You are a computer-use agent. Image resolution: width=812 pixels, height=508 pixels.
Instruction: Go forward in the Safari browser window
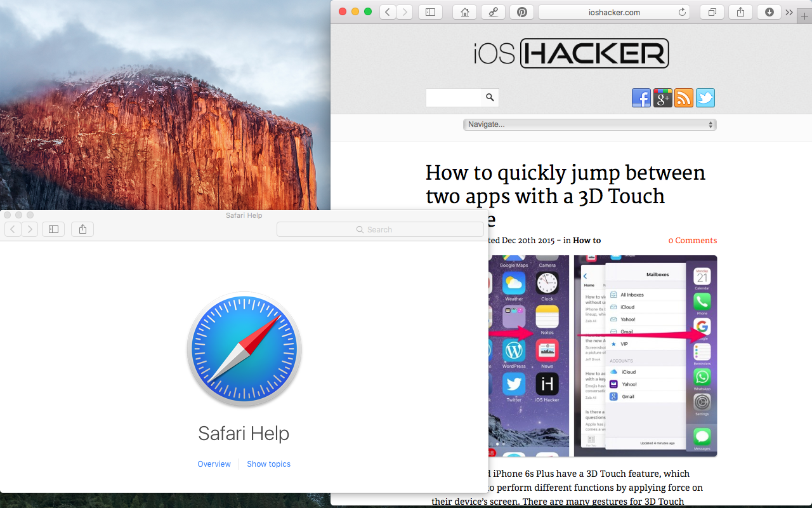pyautogui.click(x=404, y=12)
